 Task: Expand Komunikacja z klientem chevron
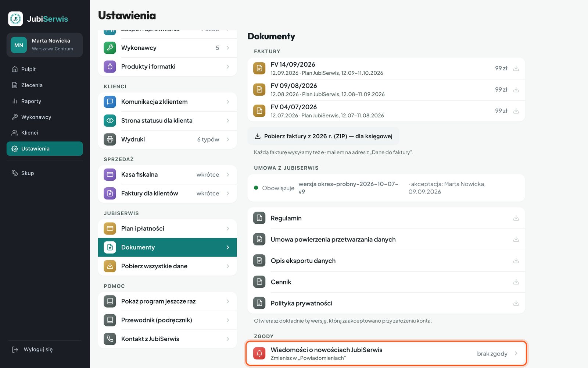click(x=228, y=102)
